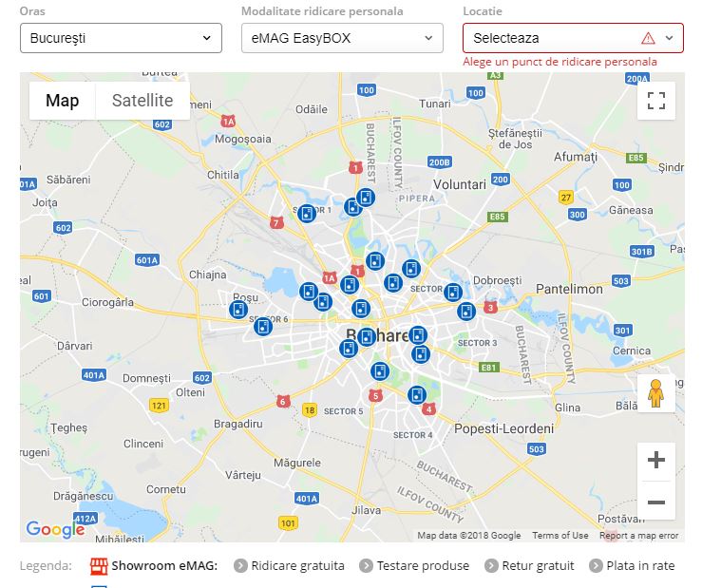Click the arrow icon before Testare produse
The image size is (702, 588).
tap(366, 566)
